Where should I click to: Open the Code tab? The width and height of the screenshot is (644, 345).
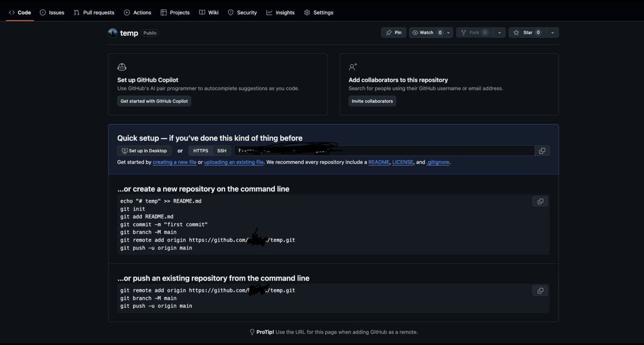coord(20,12)
